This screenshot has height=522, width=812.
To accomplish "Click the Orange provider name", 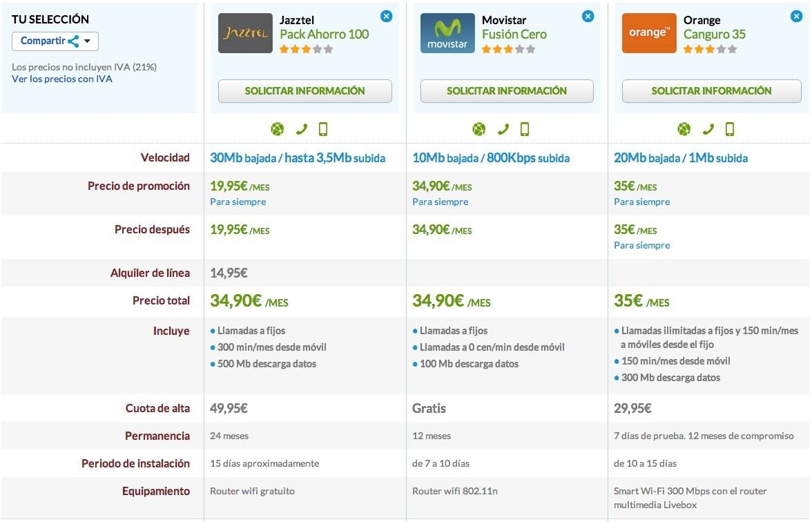I will coord(702,20).
